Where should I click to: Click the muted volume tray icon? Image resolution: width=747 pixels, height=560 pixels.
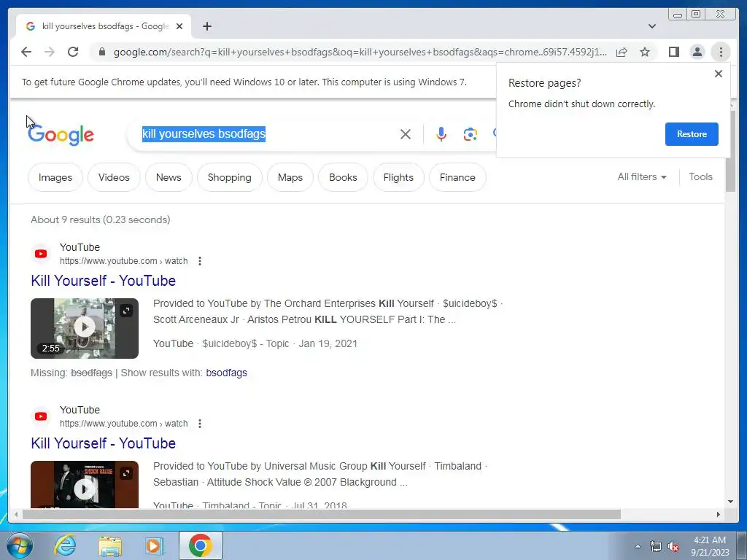(x=673, y=546)
